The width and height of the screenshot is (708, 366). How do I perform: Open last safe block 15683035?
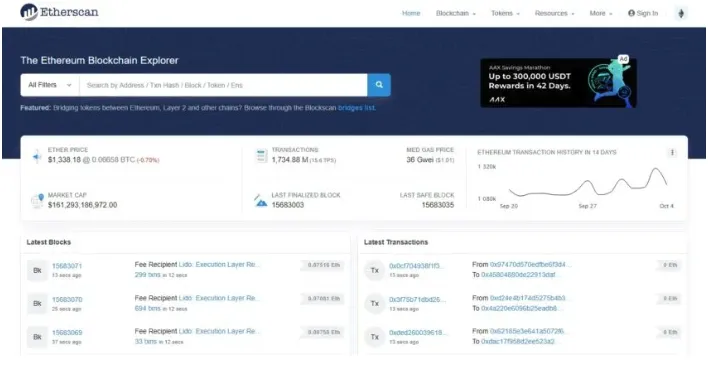(x=438, y=205)
